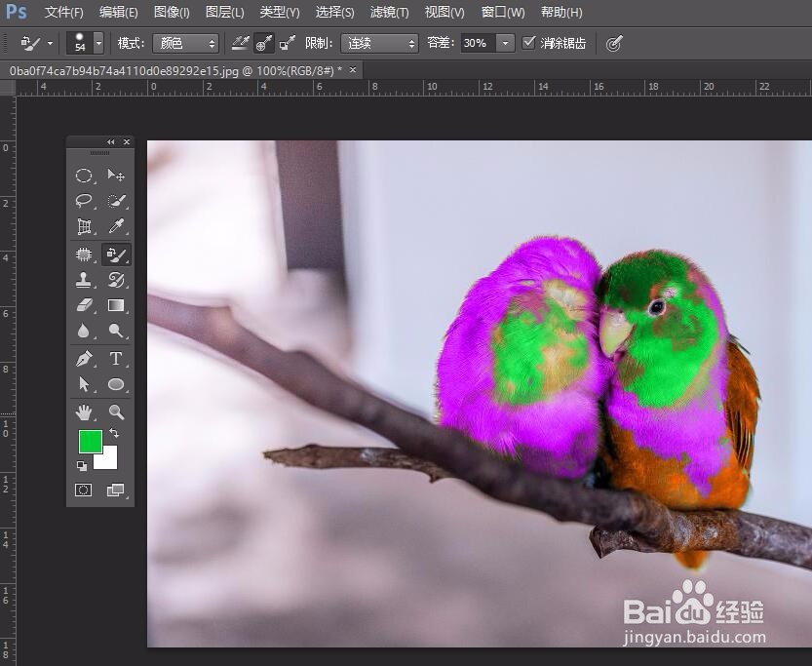
Task: Select the Lasso tool
Action: 84,201
